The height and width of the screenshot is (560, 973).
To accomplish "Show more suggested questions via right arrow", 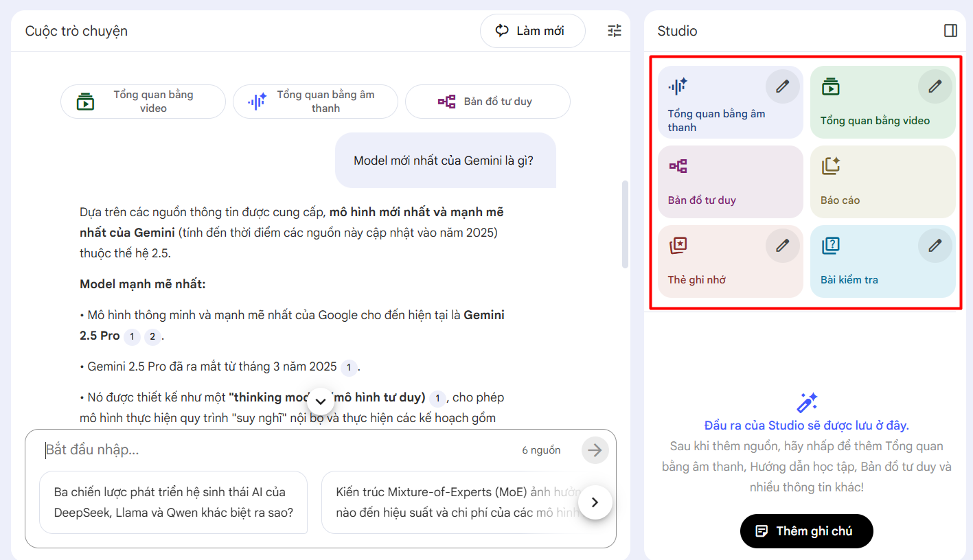I will (x=595, y=502).
